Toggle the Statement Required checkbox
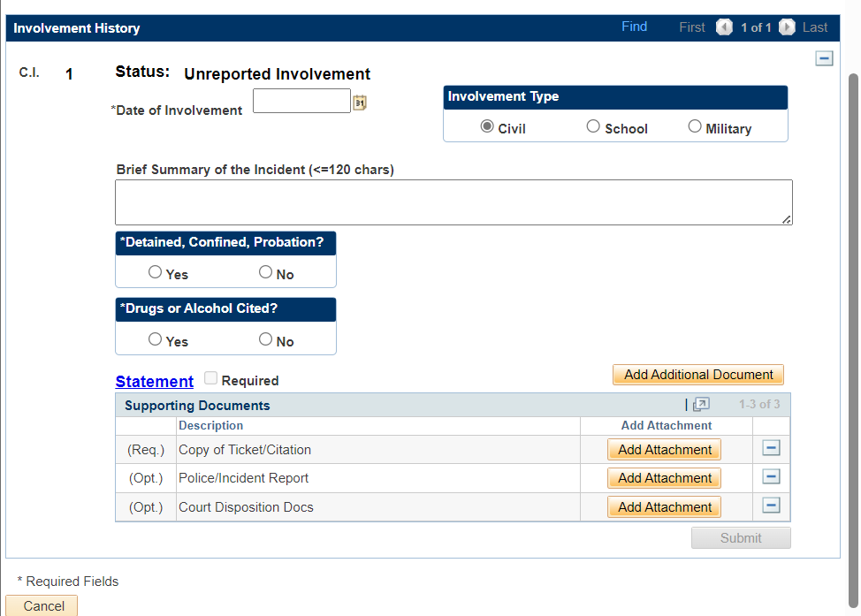This screenshot has height=616, width=861. pyautogui.click(x=210, y=379)
